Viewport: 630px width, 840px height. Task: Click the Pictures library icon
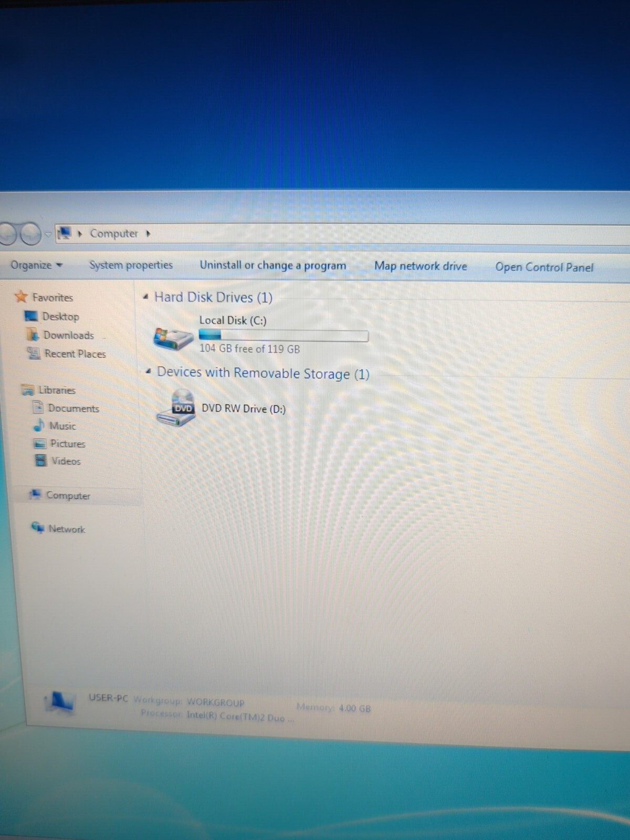click(40, 443)
